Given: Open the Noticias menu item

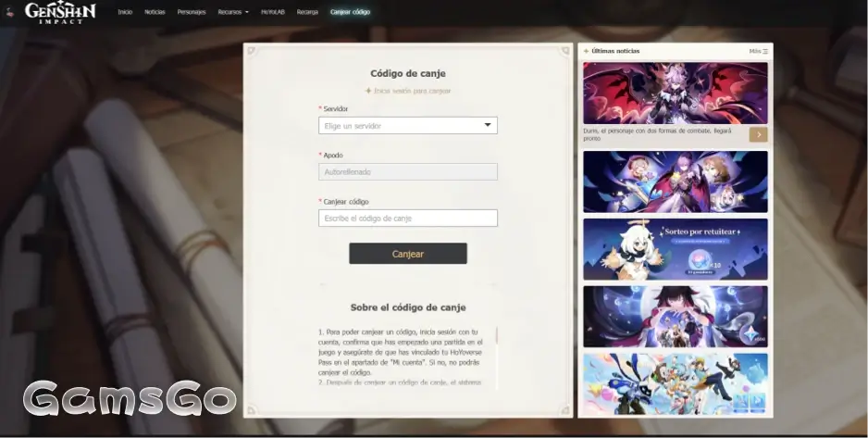Looking at the screenshot, I should 155,12.
